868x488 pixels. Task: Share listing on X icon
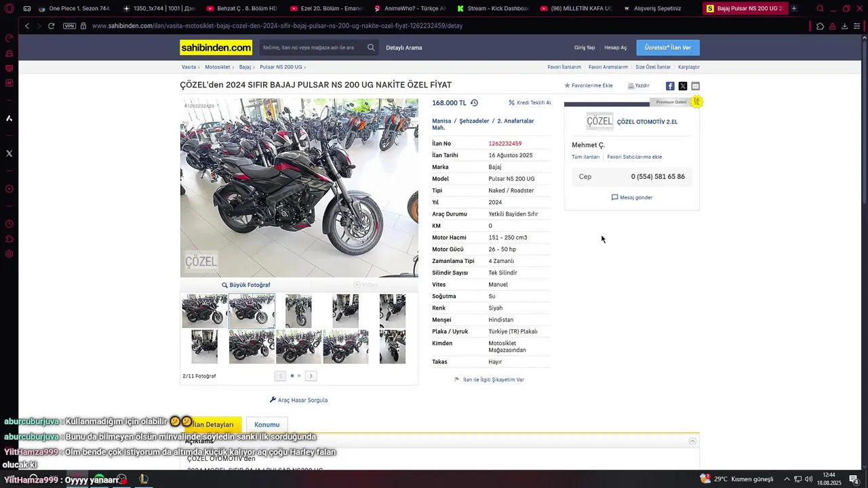click(x=683, y=86)
